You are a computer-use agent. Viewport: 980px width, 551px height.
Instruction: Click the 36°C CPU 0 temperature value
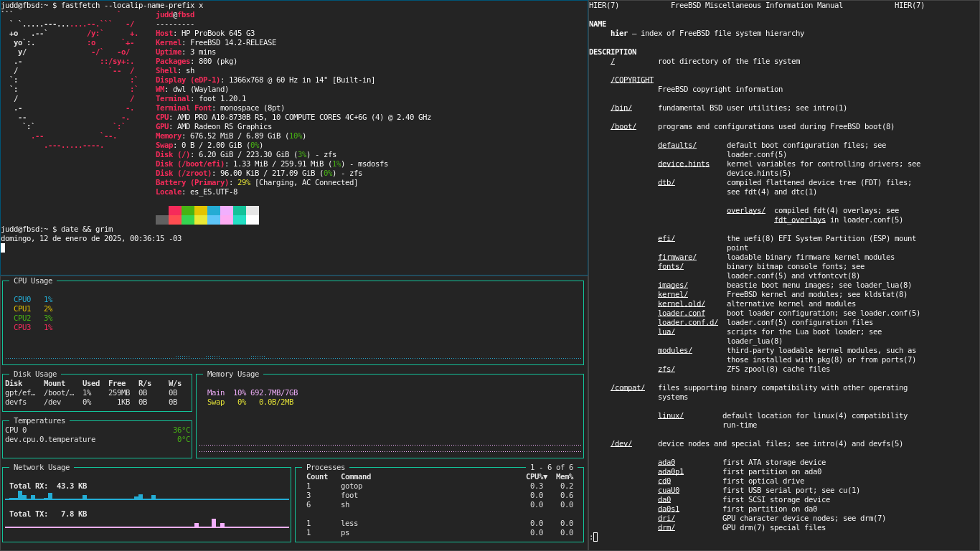pyautogui.click(x=182, y=430)
